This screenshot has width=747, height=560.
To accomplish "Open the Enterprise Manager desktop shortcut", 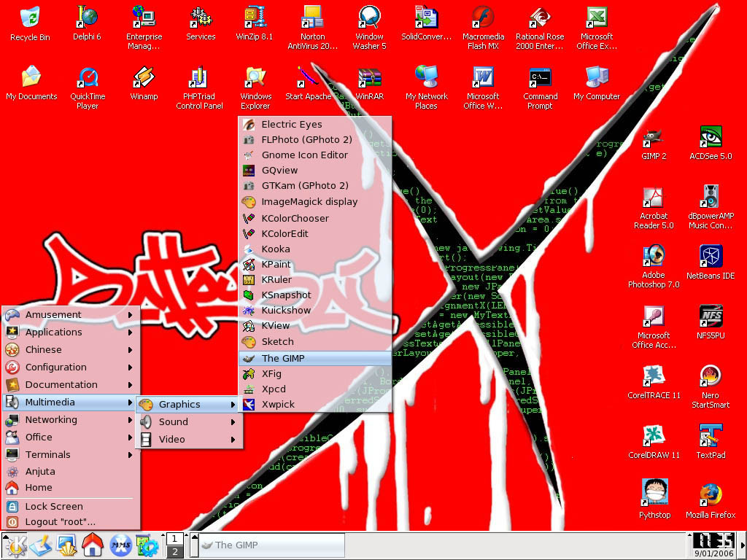I will click(144, 28).
